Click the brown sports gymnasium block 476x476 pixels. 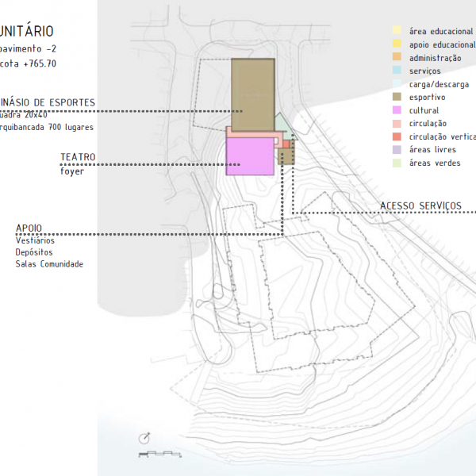click(253, 94)
